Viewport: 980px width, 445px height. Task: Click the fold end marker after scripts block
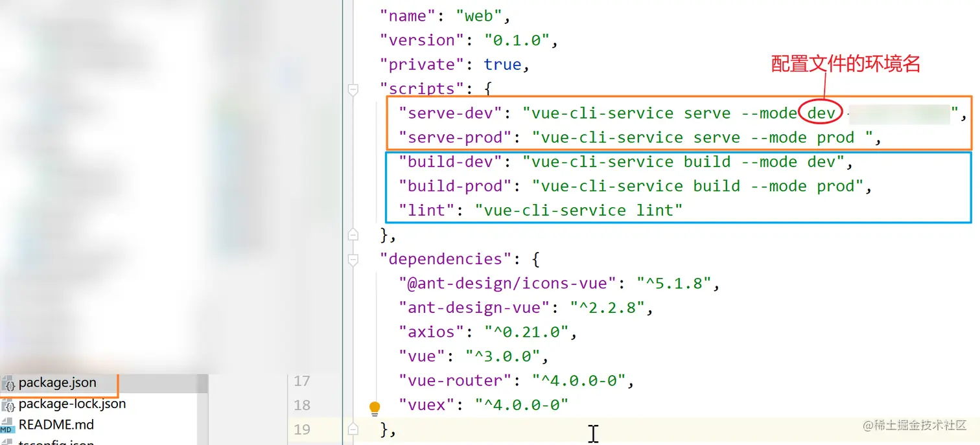[353, 234]
